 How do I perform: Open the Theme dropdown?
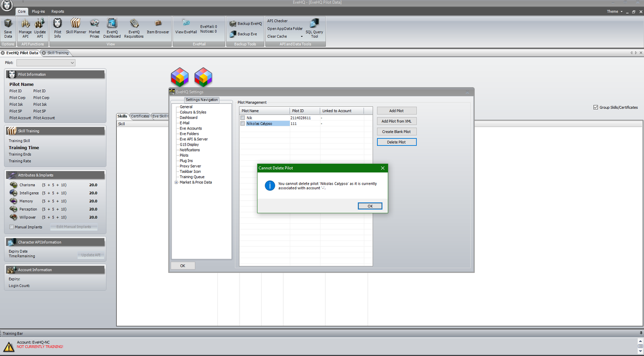coord(614,11)
